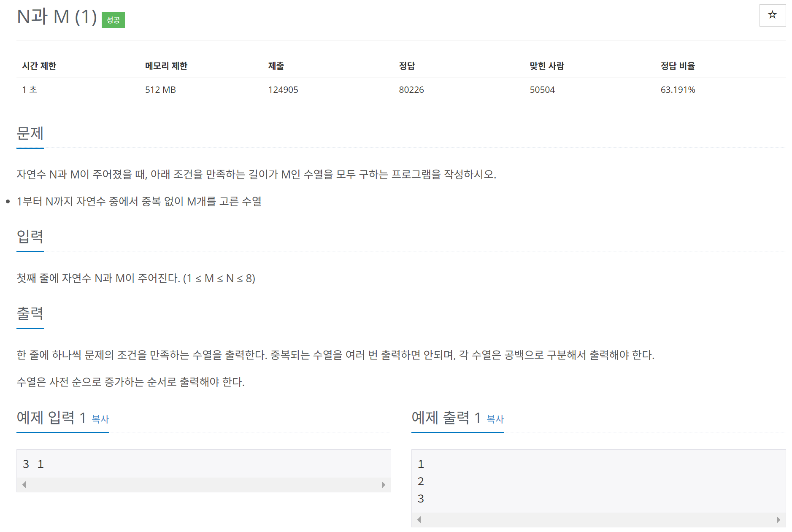Click the right scroll arrow under sample output
792x532 pixels.
click(779, 519)
